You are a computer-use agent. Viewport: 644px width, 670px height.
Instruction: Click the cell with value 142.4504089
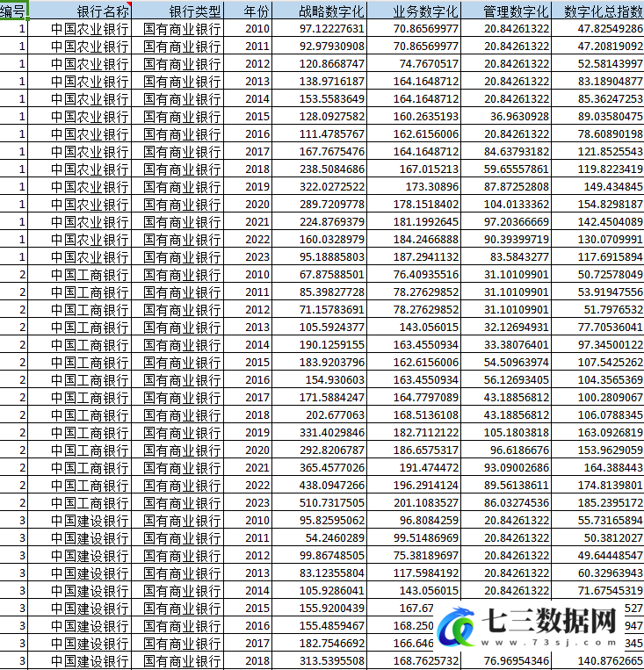pyautogui.click(x=597, y=221)
